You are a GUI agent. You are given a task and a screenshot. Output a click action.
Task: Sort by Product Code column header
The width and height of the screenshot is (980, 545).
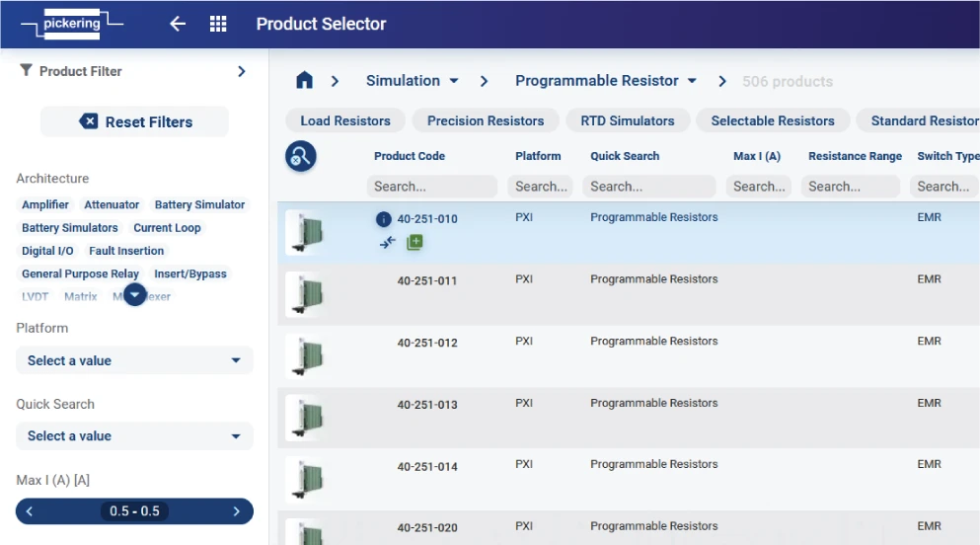point(410,156)
